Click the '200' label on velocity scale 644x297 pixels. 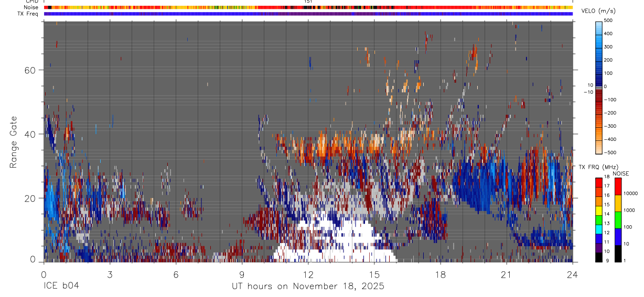608,60
